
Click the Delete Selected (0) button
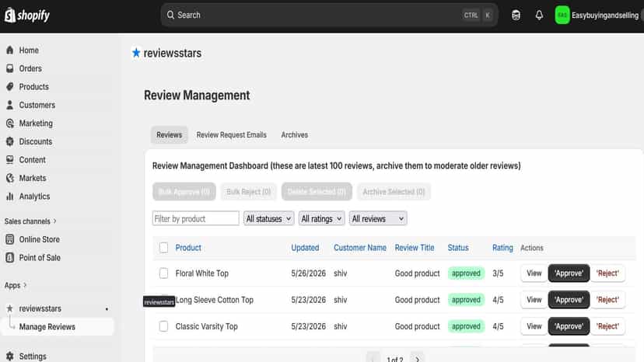[317, 192]
